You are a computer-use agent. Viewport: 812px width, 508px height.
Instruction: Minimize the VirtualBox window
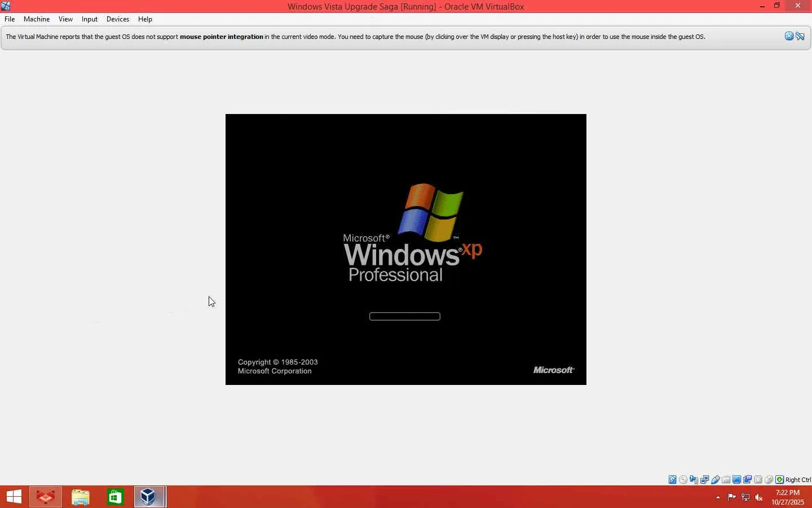tap(762, 6)
